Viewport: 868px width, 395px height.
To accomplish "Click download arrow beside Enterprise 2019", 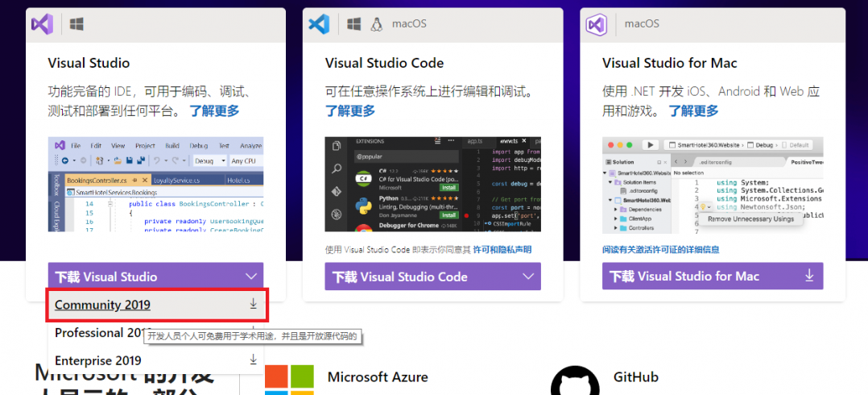I will [253, 360].
